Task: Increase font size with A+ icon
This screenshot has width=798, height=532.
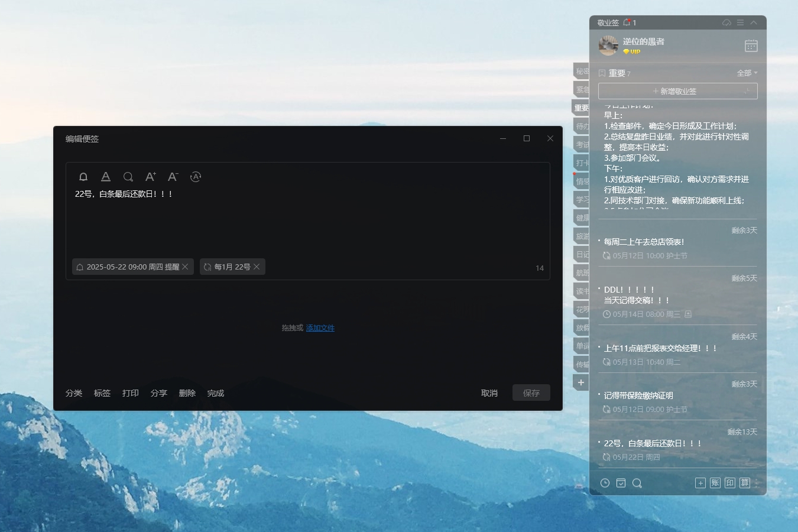Action: pos(151,177)
